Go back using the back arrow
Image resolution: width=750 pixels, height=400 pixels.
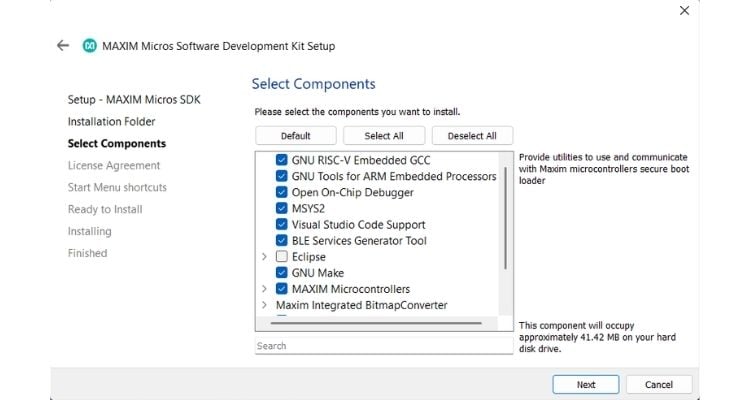click(x=63, y=45)
